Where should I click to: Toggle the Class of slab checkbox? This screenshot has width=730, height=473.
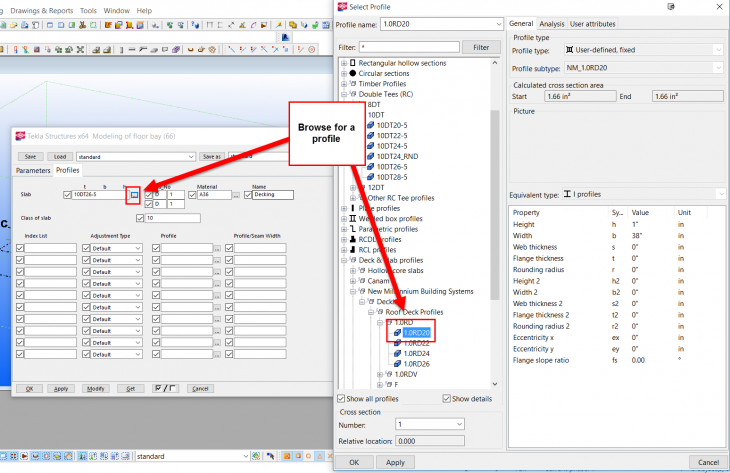(140, 218)
